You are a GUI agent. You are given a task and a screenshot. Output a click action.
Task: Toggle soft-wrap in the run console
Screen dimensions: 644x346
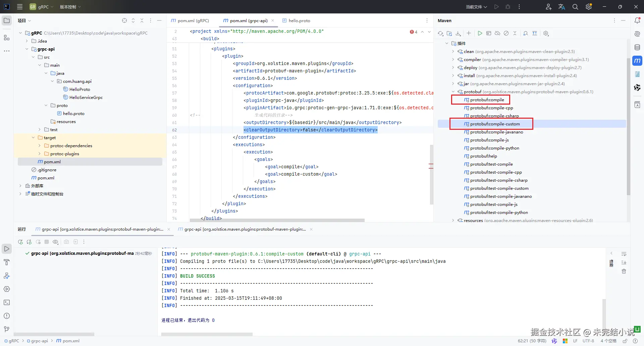pos(624,254)
